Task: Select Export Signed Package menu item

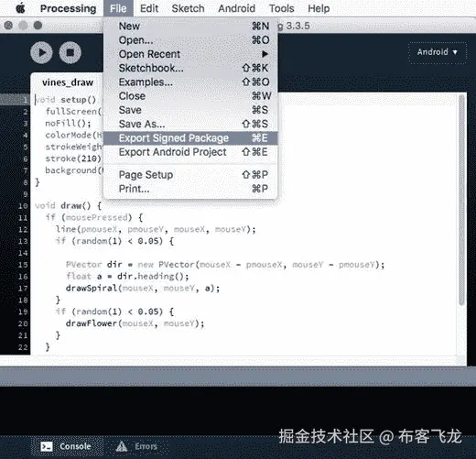Action: pos(190,138)
